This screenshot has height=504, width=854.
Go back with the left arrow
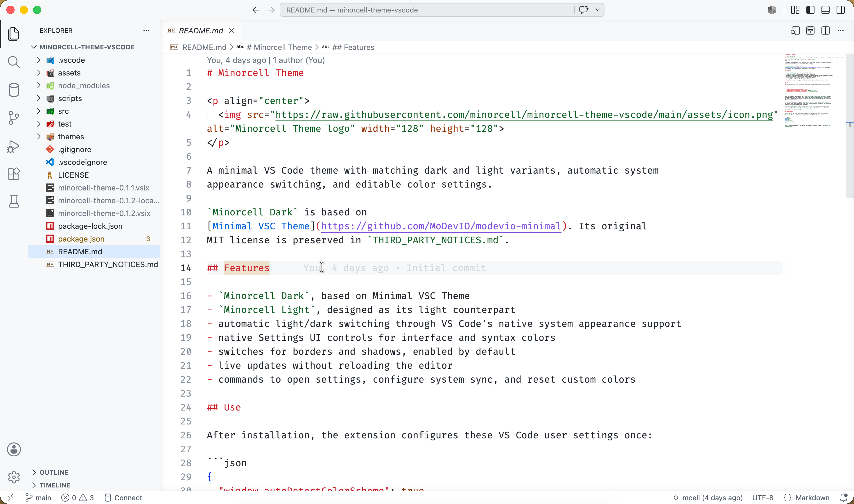click(x=256, y=10)
